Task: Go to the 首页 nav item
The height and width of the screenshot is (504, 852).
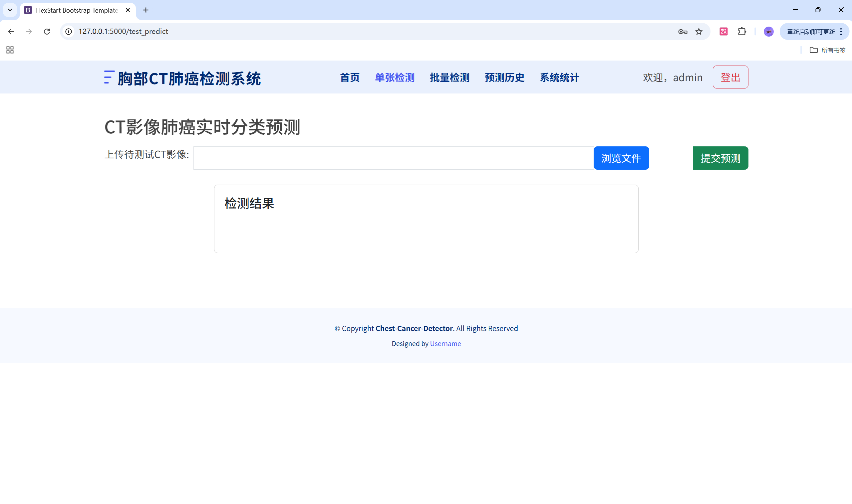Action: [349, 78]
